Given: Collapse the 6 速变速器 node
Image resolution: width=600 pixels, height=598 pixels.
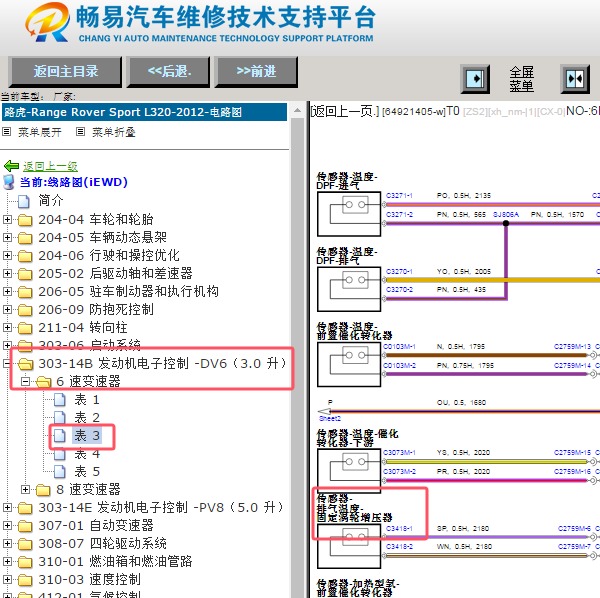Looking at the screenshot, I should 25,381.
